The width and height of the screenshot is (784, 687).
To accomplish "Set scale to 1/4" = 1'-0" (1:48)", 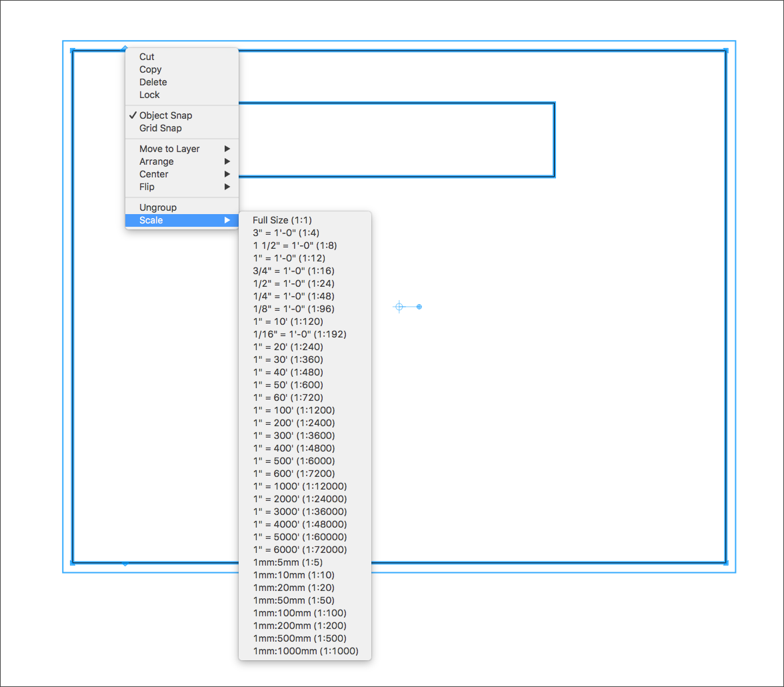I will (291, 296).
